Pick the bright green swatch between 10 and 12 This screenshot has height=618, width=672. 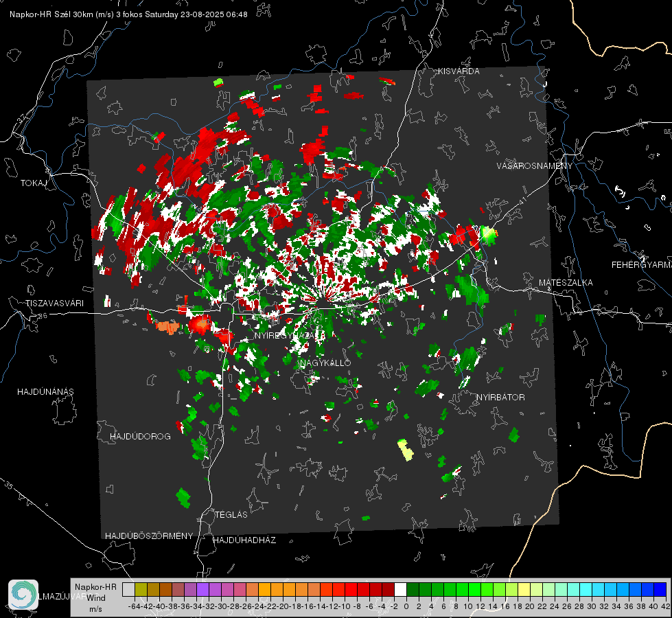(x=474, y=590)
